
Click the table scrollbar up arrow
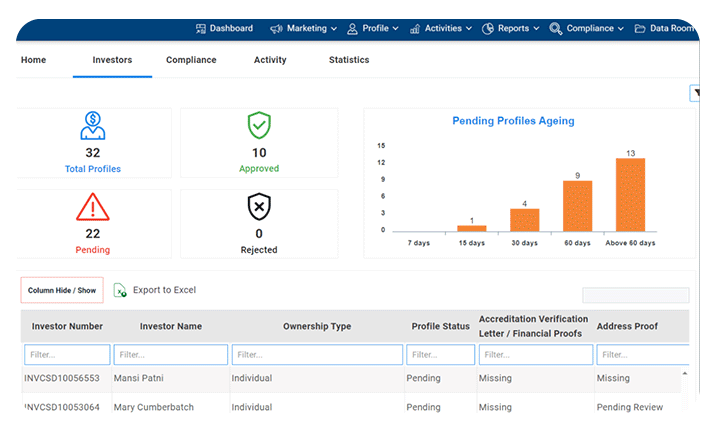coord(685,373)
